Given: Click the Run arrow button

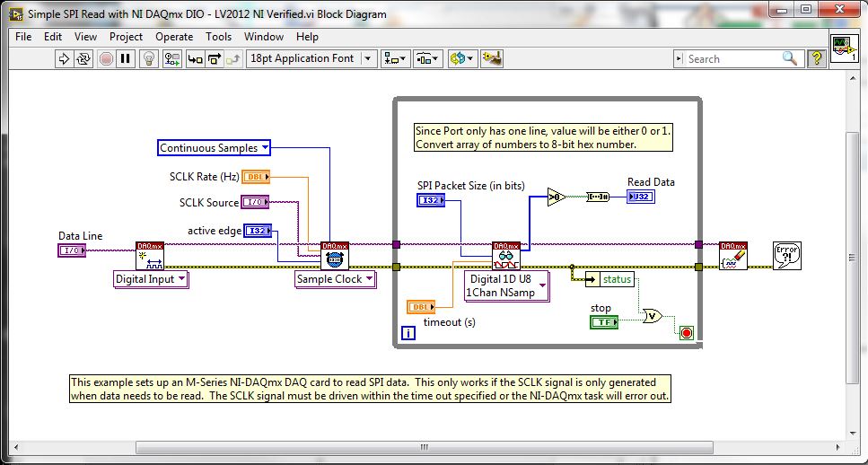Looking at the screenshot, I should pos(64,58).
